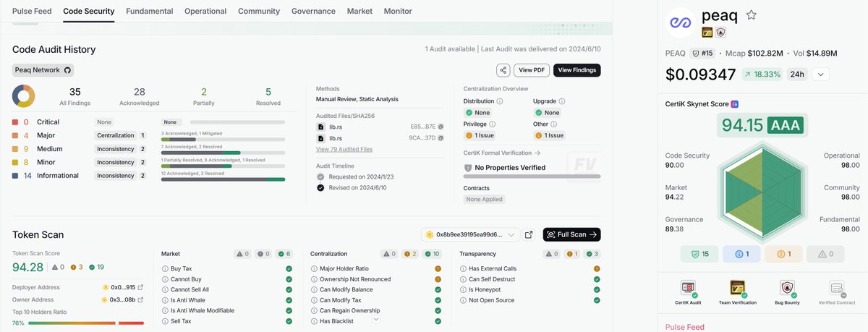This screenshot has height=332, width=868.
Task: Click the info icon next to Distribution
Action: (500, 101)
